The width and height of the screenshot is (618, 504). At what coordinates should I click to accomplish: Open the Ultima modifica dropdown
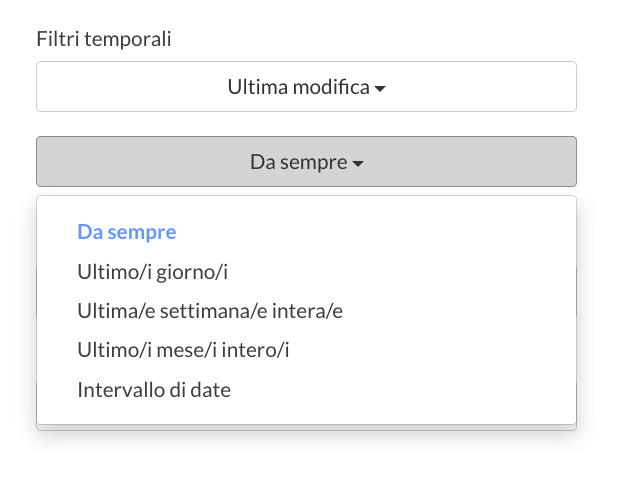[x=306, y=87]
